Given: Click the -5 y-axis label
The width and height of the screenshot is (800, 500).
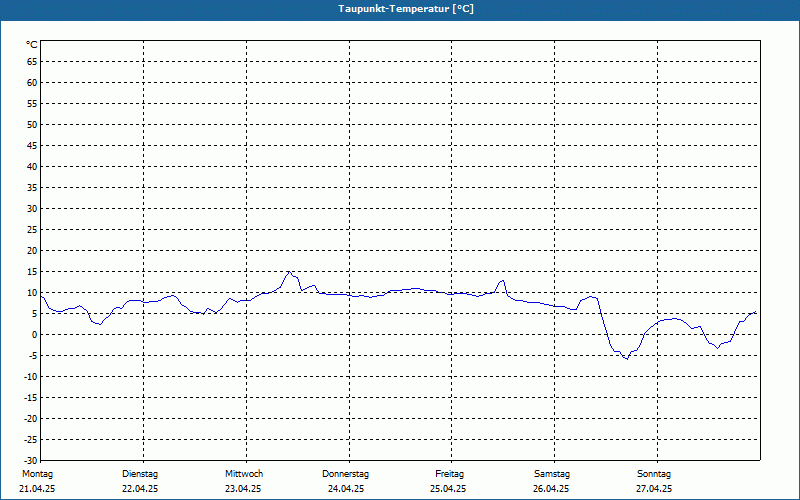Looking at the screenshot, I should click(32, 356).
